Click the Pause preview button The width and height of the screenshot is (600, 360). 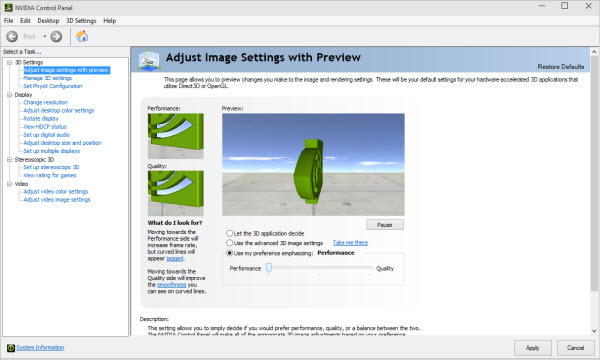click(385, 225)
